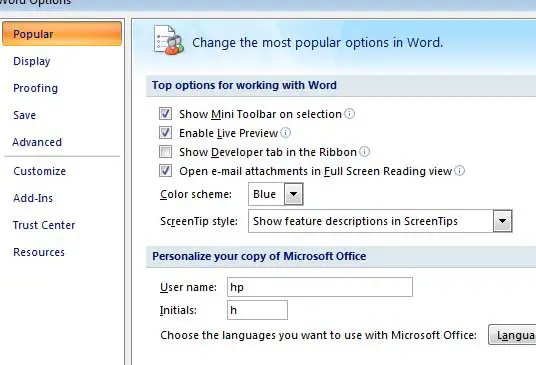
Task: Select the Add-Ins category
Action: (33, 198)
